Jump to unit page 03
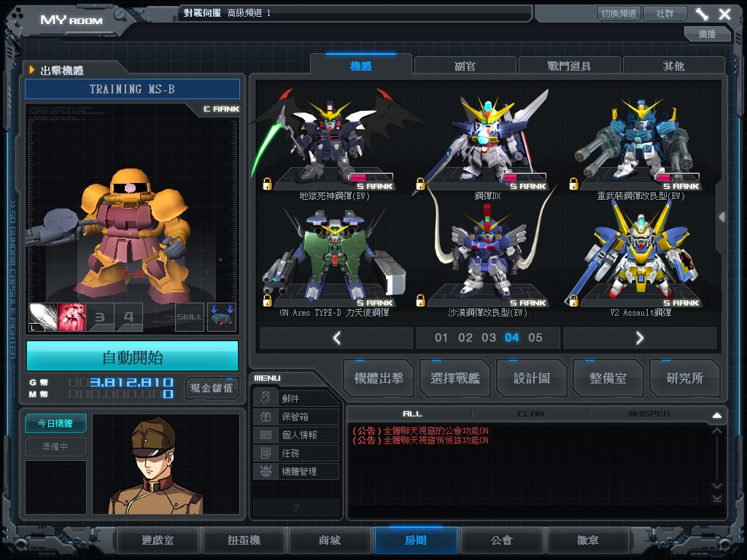 tap(489, 338)
